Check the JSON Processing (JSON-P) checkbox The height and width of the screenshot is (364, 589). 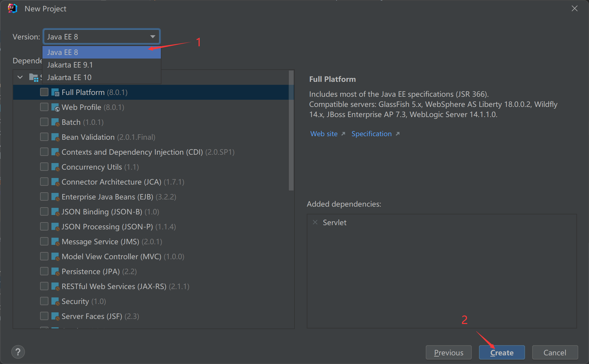(x=44, y=226)
